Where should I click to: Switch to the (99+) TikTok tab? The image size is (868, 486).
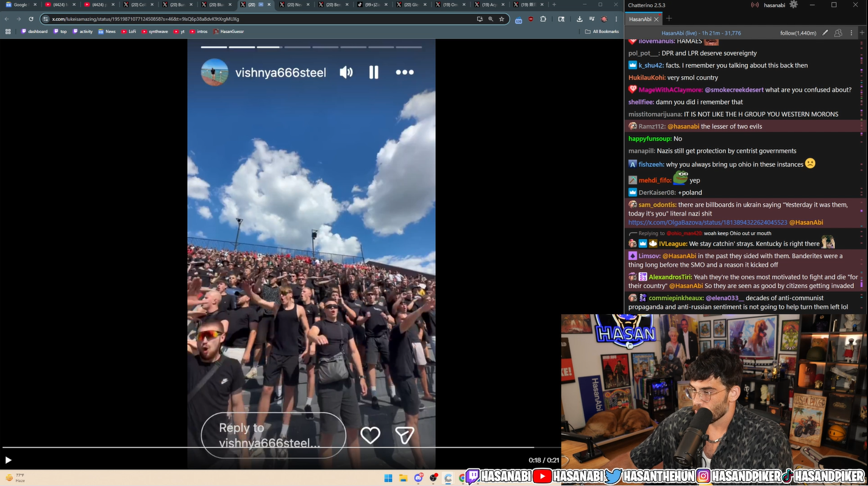pyautogui.click(x=371, y=5)
